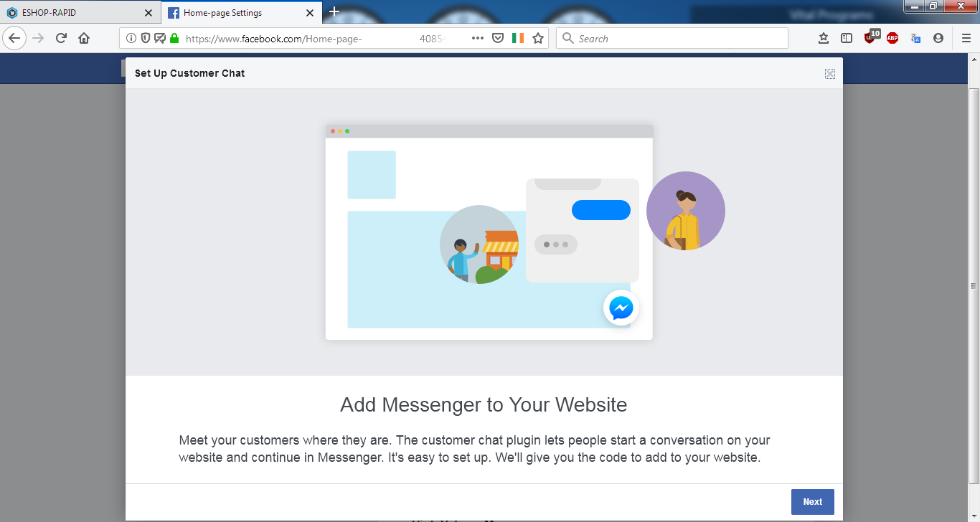Viewport: 980px width, 522px height.
Task: Bookmark this page with the star
Action: point(538,39)
